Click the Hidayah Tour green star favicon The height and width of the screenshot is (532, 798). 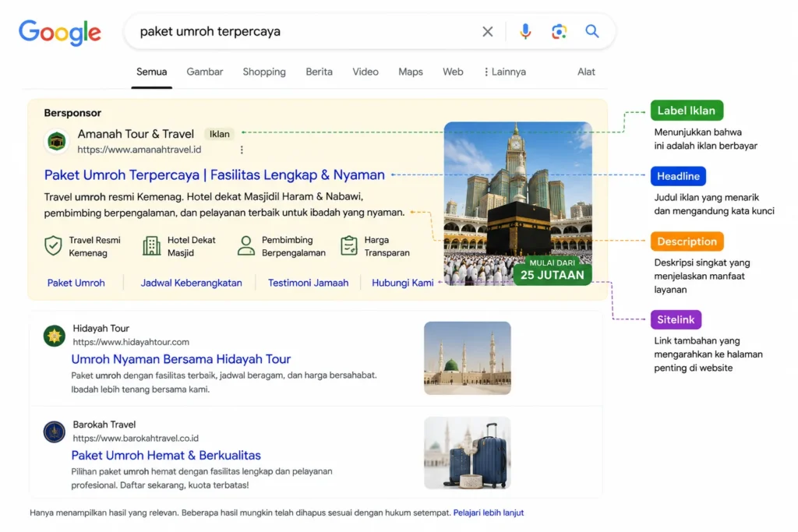click(54, 336)
